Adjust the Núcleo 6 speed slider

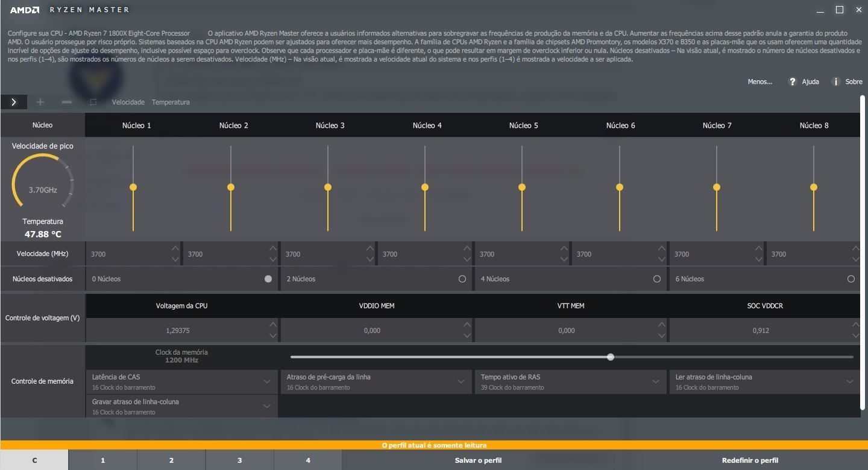point(620,187)
